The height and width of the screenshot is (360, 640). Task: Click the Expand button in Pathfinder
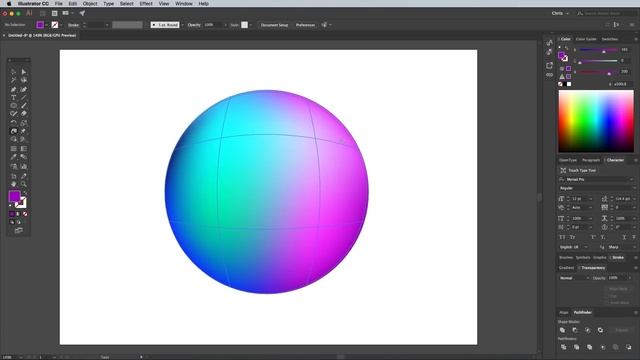coord(622,330)
